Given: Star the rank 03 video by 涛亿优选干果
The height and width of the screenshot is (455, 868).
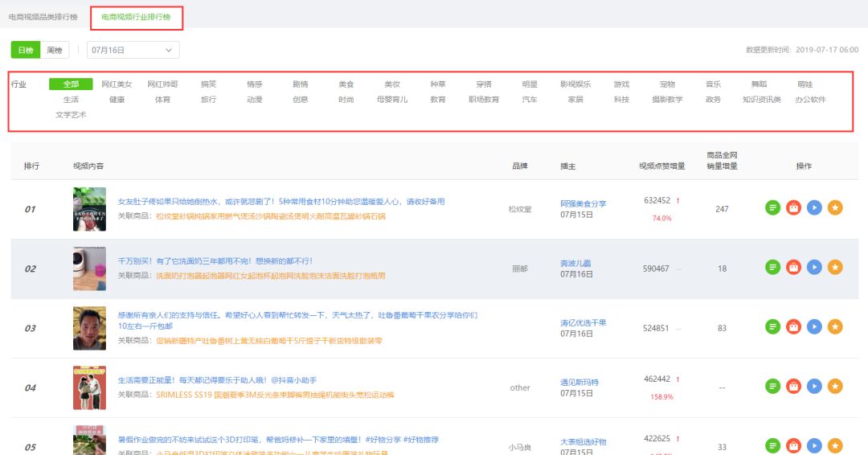Looking at the screenshot, I should (835, 326).
